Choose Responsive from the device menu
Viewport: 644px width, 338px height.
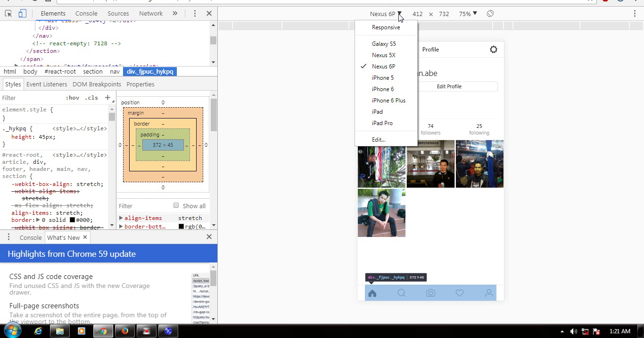click(386, 27)
